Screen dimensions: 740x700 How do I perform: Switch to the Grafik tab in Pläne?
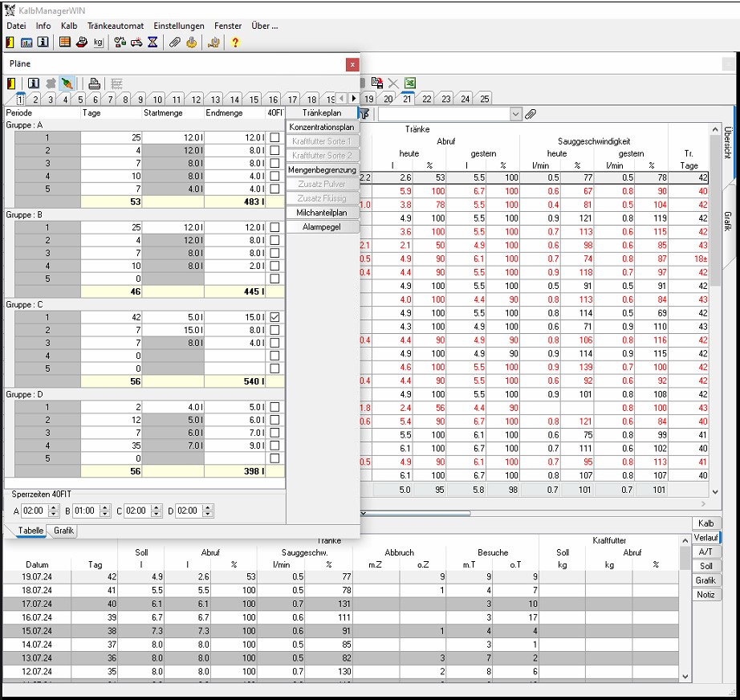tap(63, 531)
